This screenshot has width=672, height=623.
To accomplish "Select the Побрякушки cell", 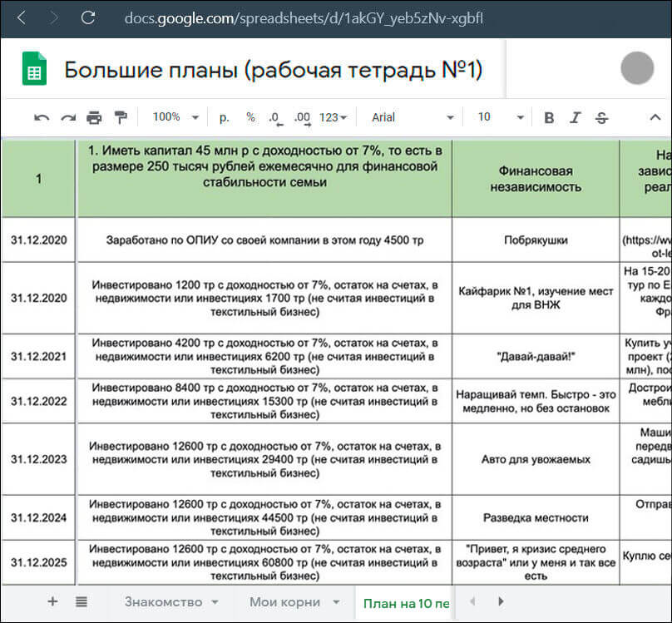I will point(536,240).
